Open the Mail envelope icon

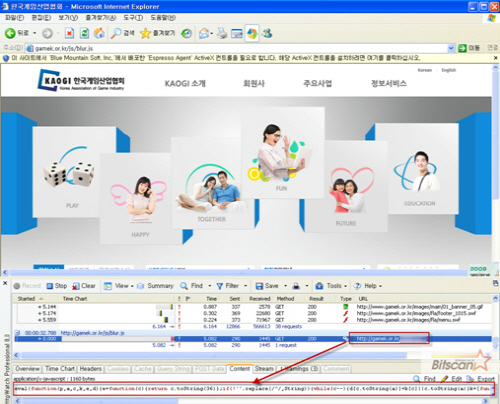(x=204, y=33)
